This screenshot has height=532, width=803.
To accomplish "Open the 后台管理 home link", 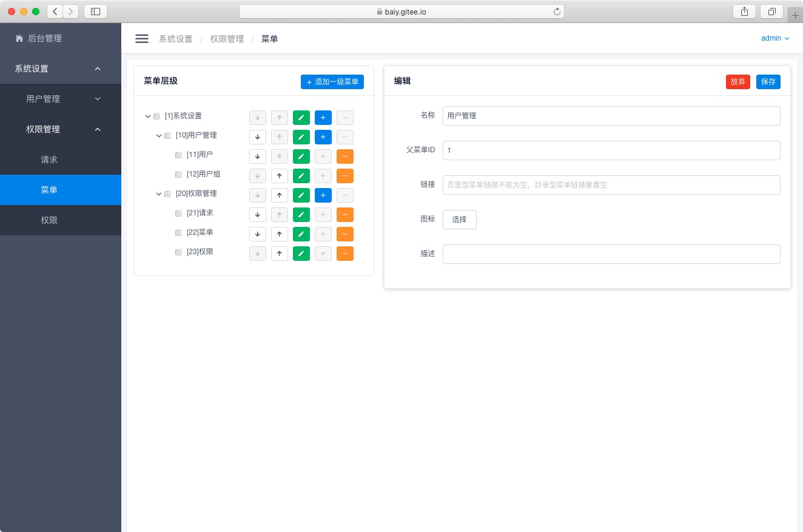I will tap(38, 38).
